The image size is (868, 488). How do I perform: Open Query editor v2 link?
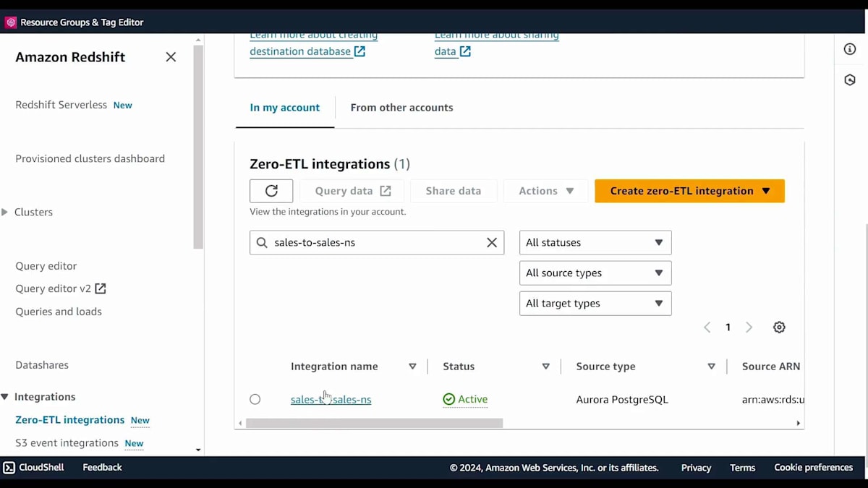coord(53,288)
